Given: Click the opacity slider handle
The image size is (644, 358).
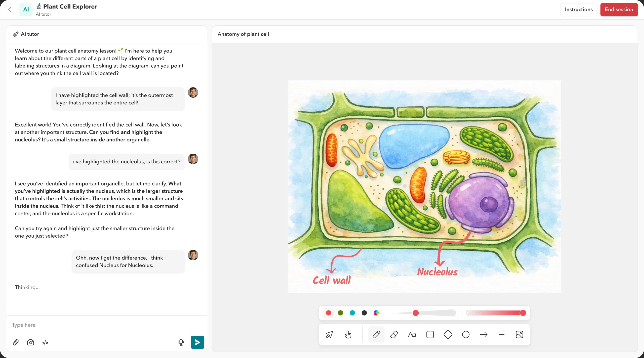Looking at the screenshot, I should [x=523, y=313].
